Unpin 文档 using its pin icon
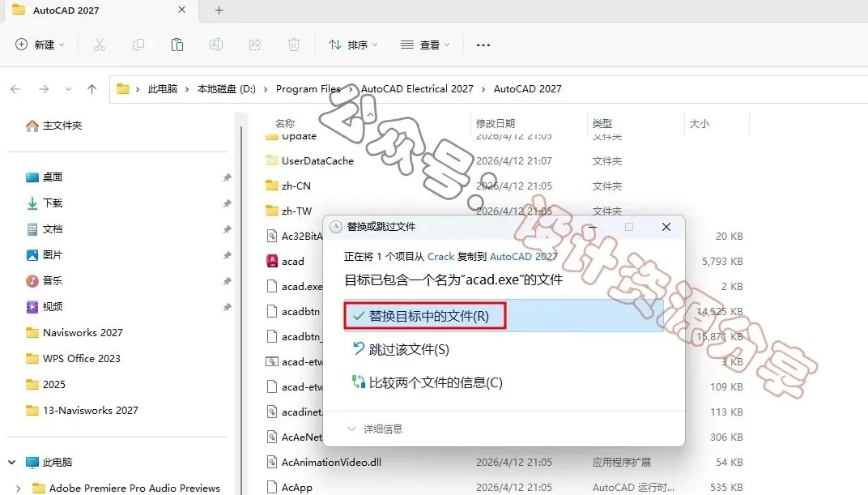 coord(227,229)
